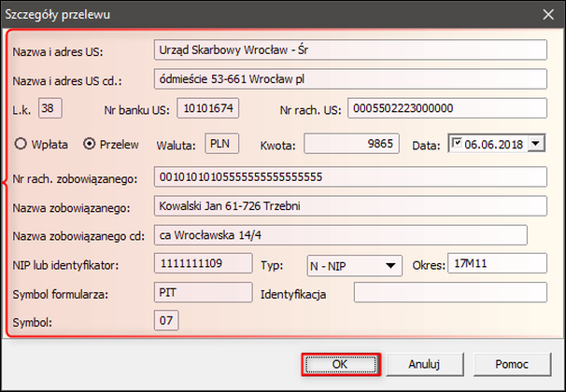Click the 'Okres:' label

(x=429, y=266)
